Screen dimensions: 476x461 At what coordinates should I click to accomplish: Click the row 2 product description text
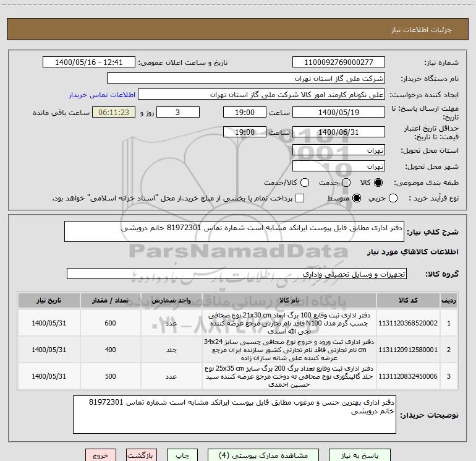point(289,350)
